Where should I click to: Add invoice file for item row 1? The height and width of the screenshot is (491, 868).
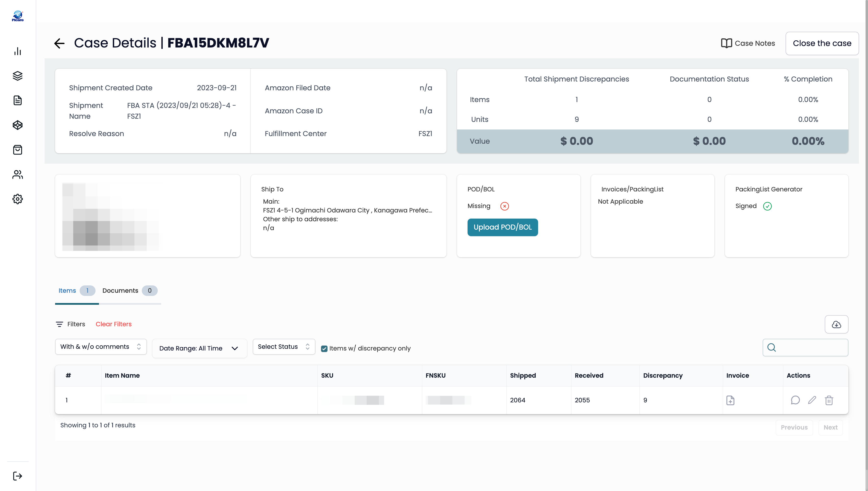click(730, 400)
